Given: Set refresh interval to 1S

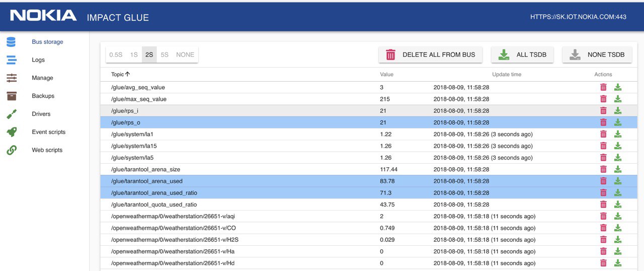Looking at the screenshot, I should 134,54.
